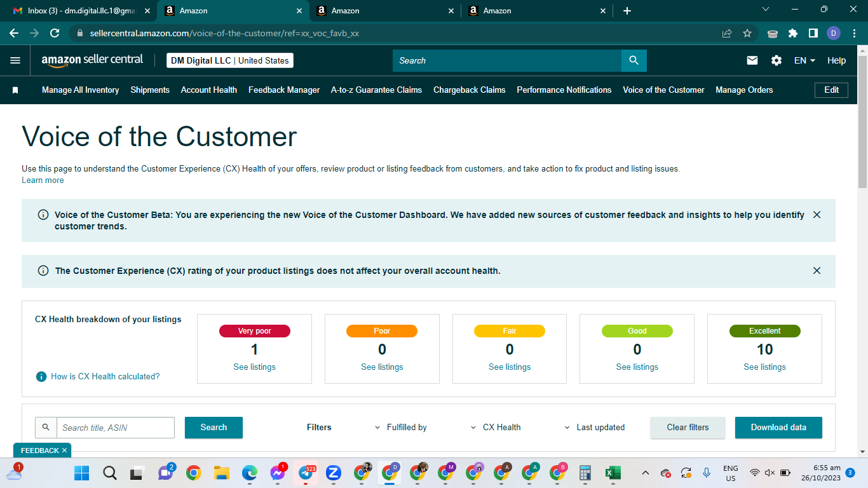See listings under Very poor

[x=254, y=367]
